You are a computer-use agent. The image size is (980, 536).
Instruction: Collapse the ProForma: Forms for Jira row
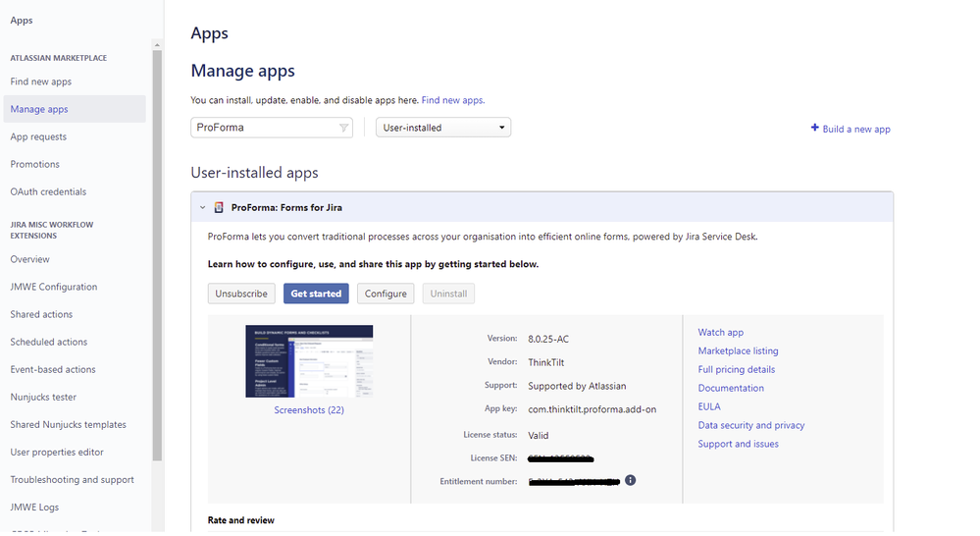tap(202, 208)
